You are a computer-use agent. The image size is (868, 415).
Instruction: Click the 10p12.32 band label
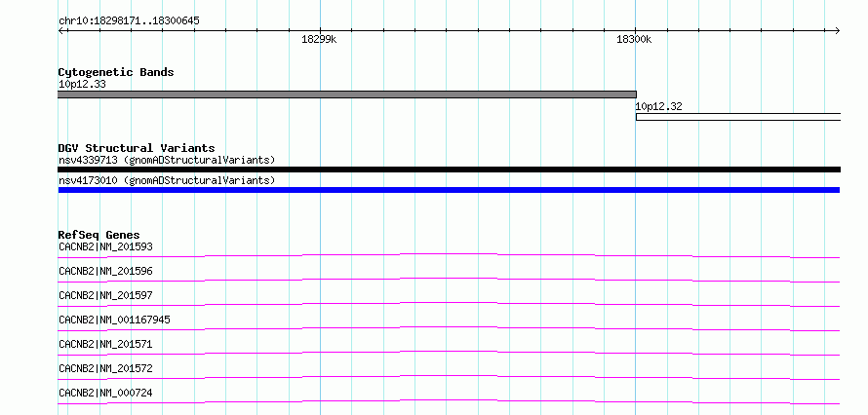tap(658, 106)
